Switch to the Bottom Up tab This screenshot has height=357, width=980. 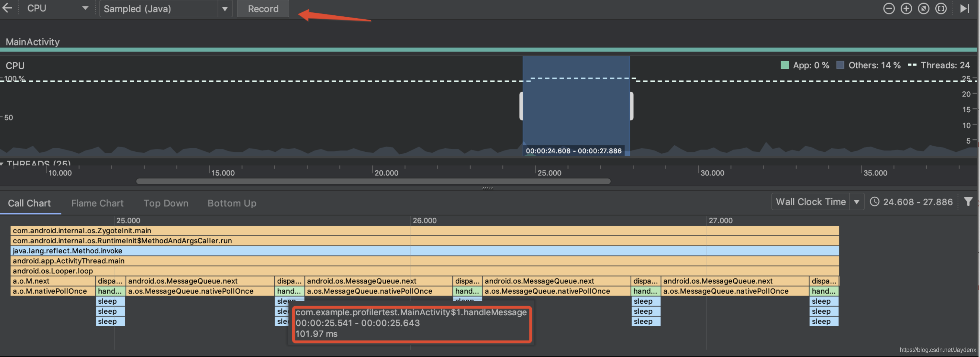(x=232, y=203)
